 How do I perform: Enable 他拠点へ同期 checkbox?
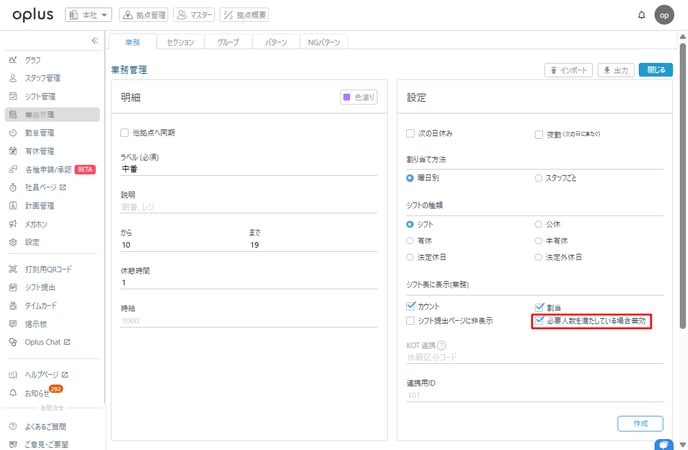pyautogui.click(x=125, y=132)
